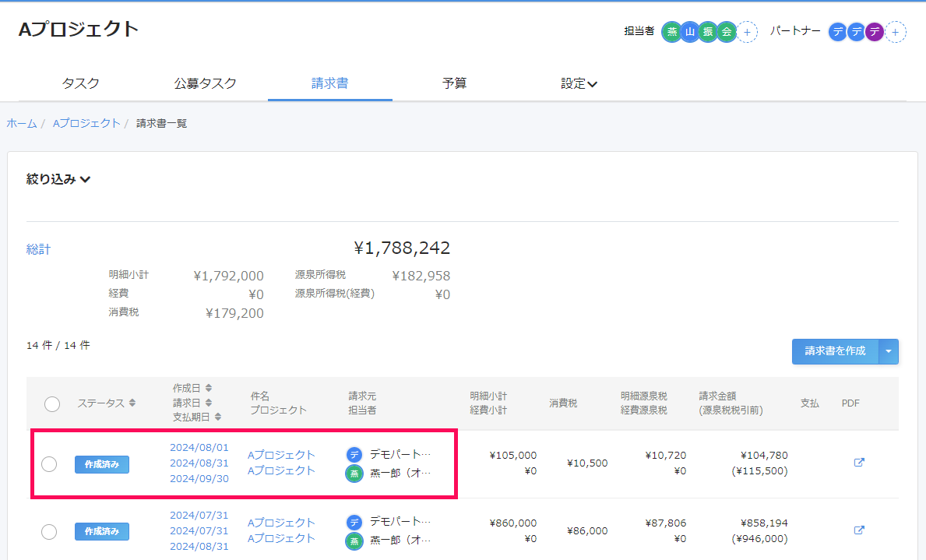The width and height of the screenshot is (926, 560).
Task: Add a new パートナー with plus icon
Action: (896, 32)
